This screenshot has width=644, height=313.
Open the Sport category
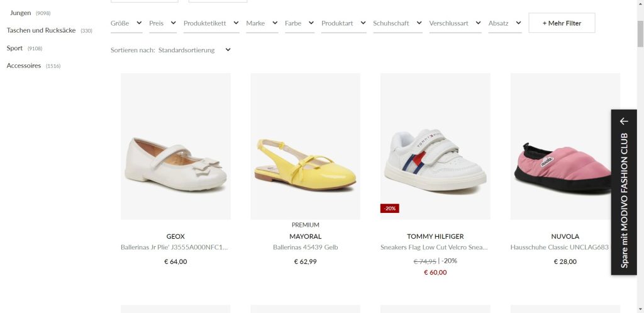15,48
